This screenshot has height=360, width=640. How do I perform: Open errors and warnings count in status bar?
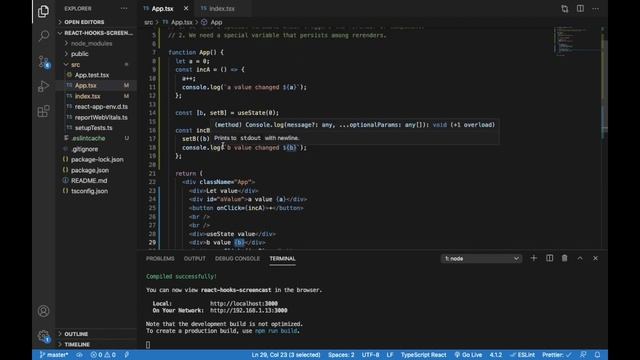tap(103, 355)
